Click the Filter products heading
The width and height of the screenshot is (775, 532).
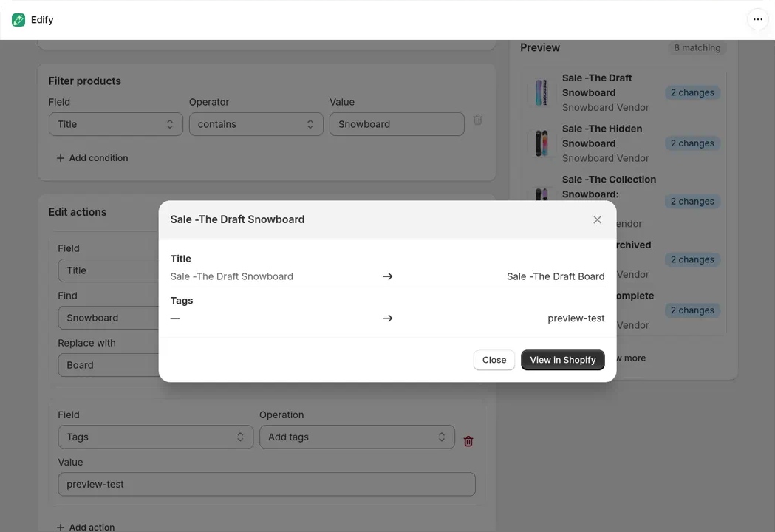(84, 81)
